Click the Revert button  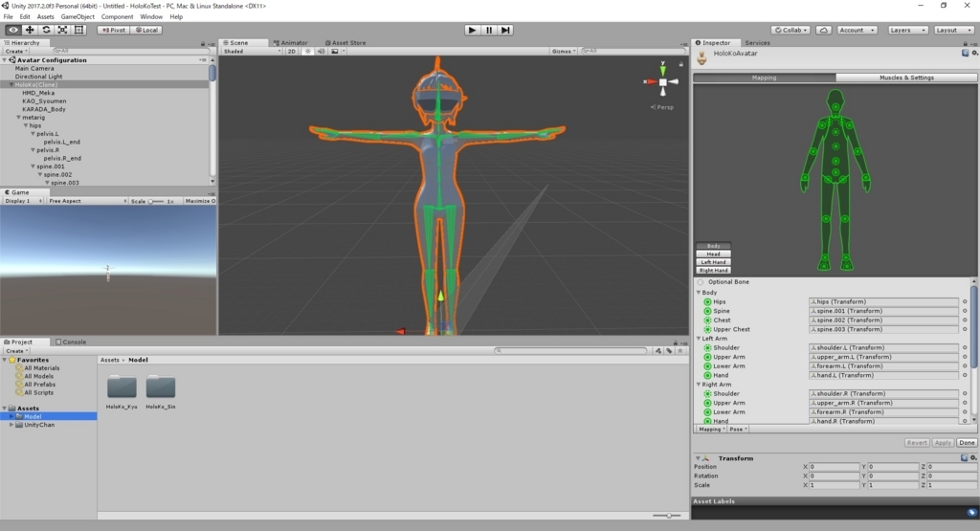coord(917,442)
